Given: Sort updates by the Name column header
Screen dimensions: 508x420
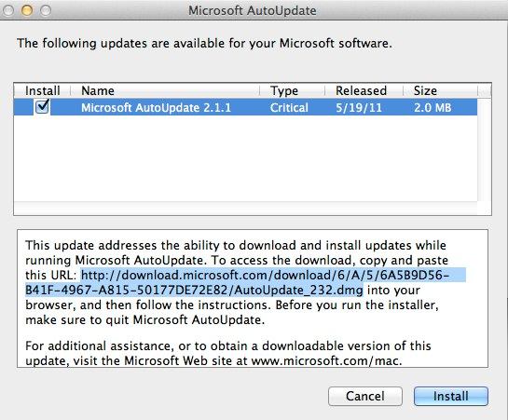Looking at the screenshot, I should pyautogui.click(x=165, y=90).
